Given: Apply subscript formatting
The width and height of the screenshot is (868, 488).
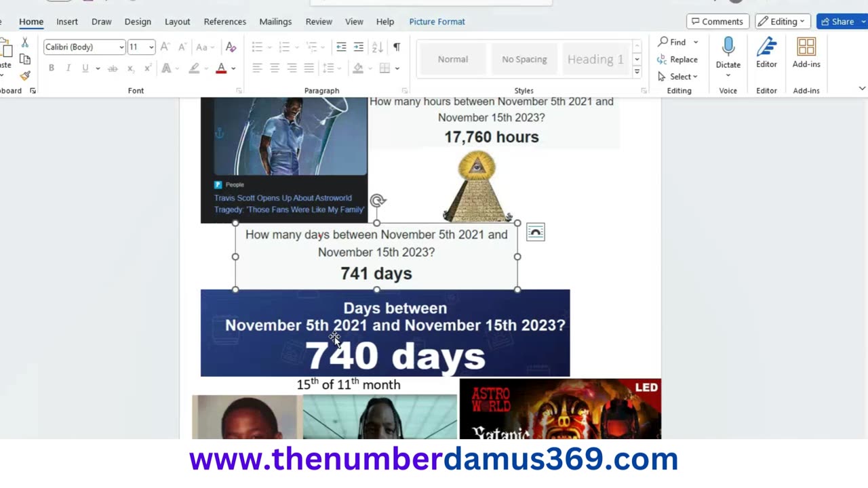Looking at the screenshot, I should [130, 68].
